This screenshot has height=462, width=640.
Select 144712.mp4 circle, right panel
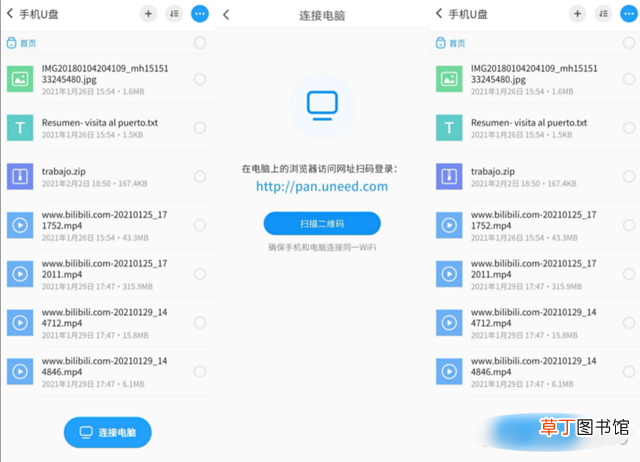coord(629,322)
